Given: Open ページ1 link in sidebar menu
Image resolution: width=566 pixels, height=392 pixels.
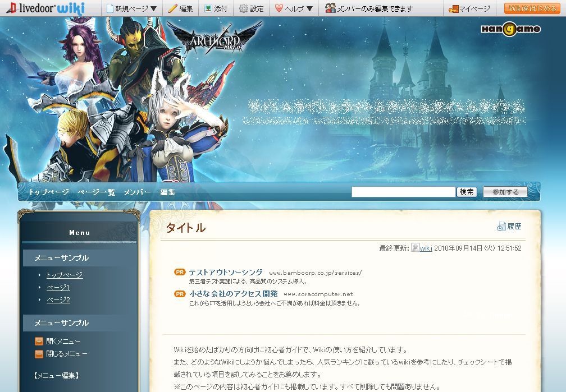Looking at the screenshot, I should click(58, 287).
